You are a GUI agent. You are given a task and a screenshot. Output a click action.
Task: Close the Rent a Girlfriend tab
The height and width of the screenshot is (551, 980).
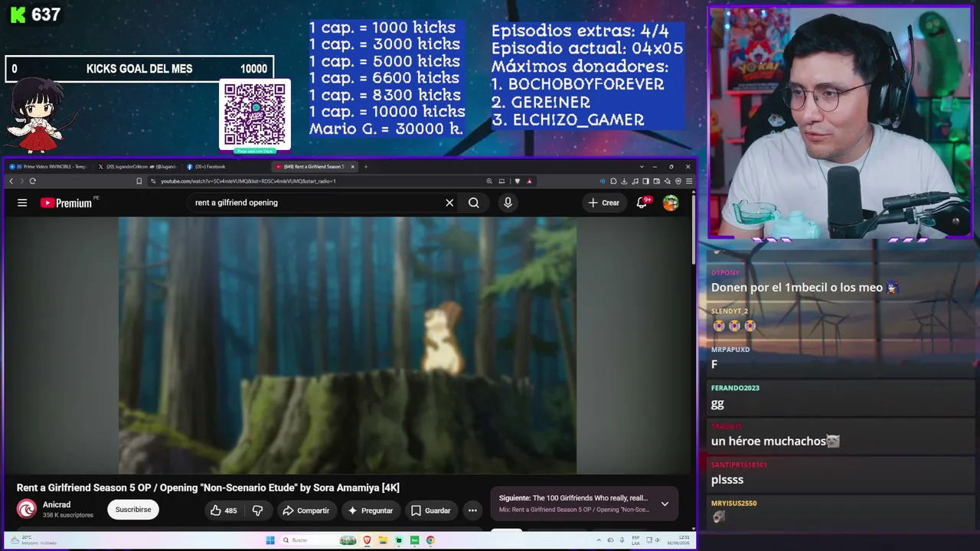[352, 167]
